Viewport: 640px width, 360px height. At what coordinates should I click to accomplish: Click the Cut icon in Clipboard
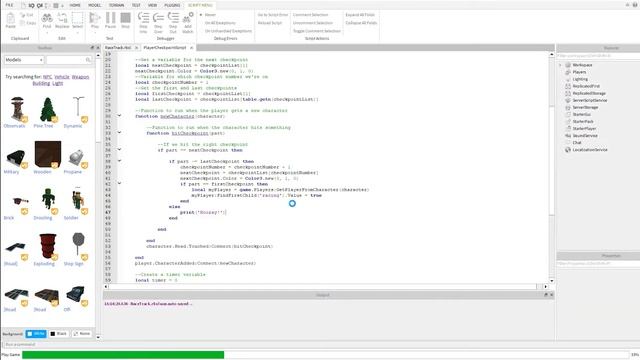tap(27, 15)
